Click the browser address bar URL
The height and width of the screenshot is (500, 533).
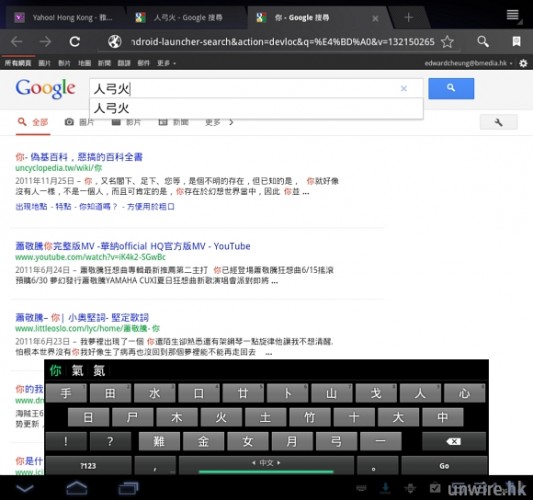point(282,42)
